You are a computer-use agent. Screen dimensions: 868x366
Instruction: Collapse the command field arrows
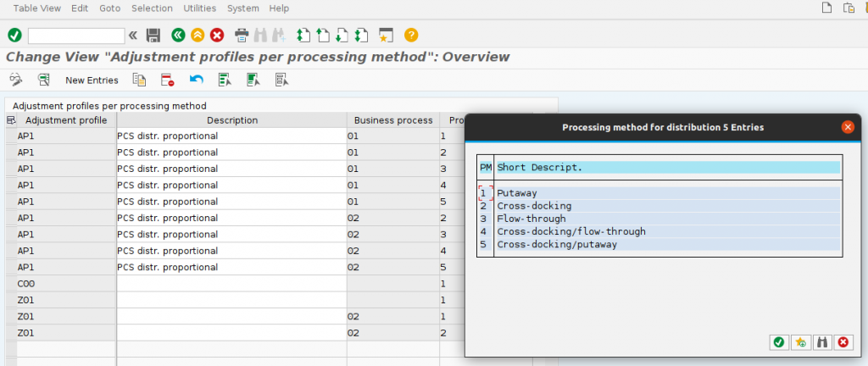click(x=133, y=36)
